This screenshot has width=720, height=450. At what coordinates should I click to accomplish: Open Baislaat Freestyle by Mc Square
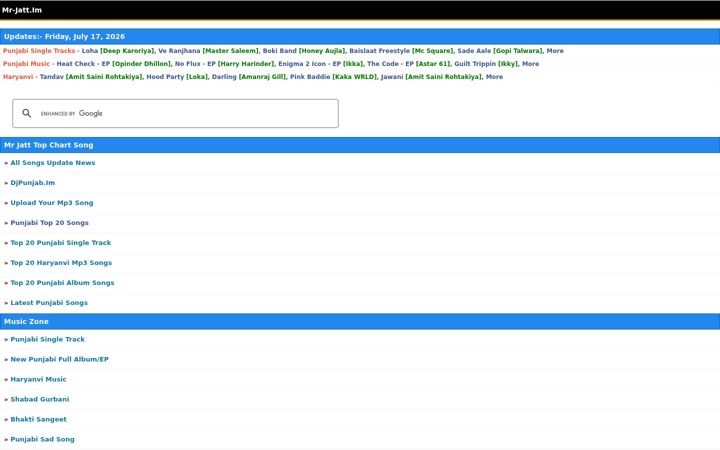pyautogui.click(x=401, y=51)
